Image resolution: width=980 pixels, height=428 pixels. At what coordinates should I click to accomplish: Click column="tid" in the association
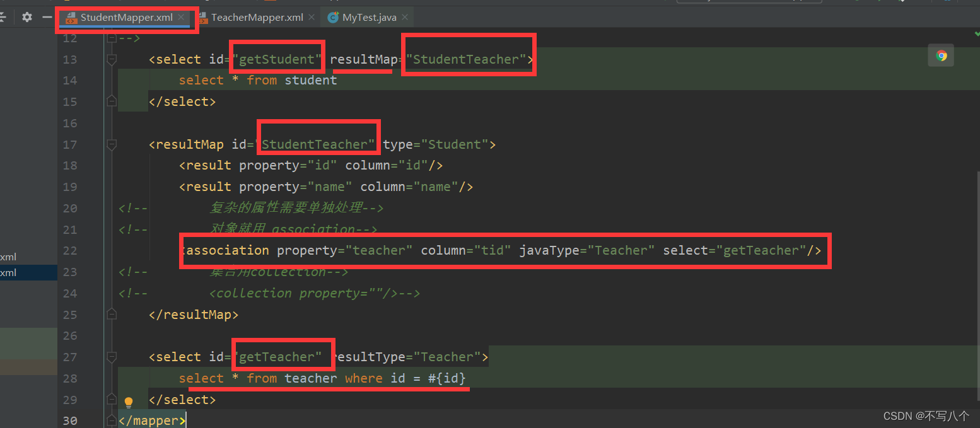coord(466,250)
